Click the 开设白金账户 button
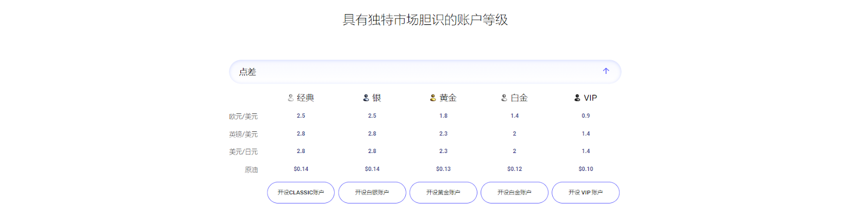The width and height of the screenshot is (868, 210). [x=514, y=193]
